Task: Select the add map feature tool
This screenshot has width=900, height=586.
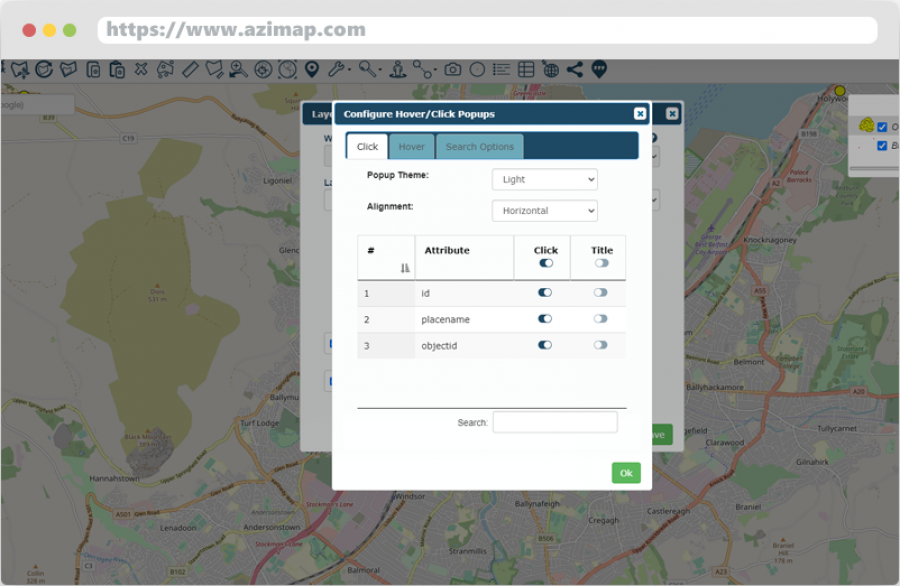Action: point(20,70)
